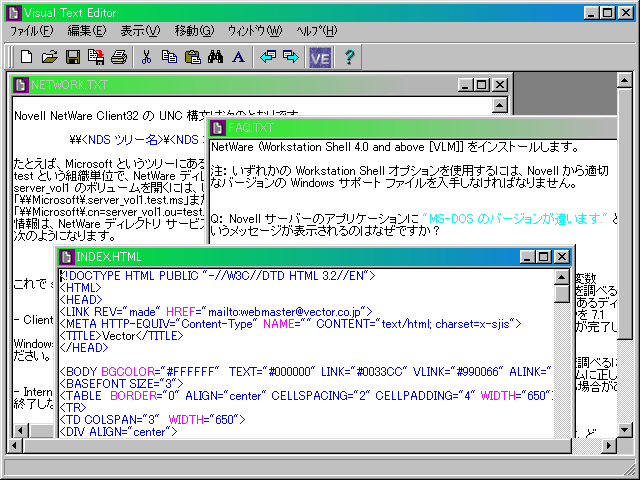The image size is (640, 480).
Task: Open the ファイル(F) menu
Action: (x=31, y=31)
